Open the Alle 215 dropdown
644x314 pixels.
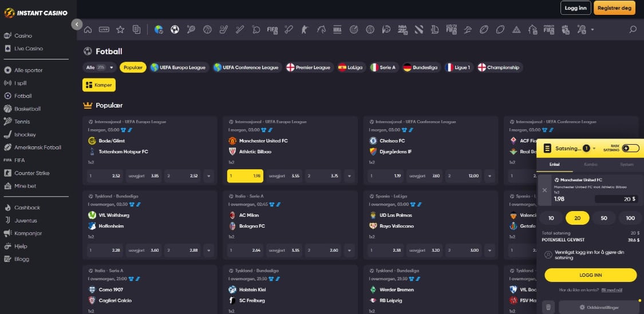100,67
